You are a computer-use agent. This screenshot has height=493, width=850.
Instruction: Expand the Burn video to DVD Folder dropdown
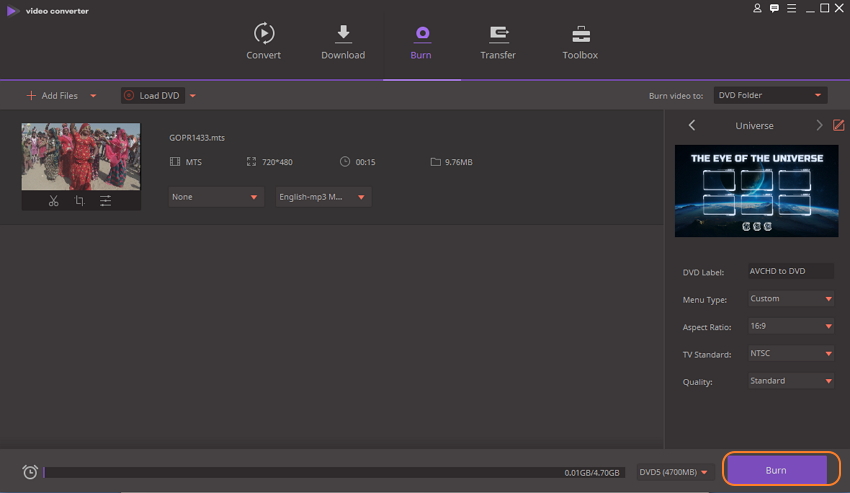(x=770, y=96)
